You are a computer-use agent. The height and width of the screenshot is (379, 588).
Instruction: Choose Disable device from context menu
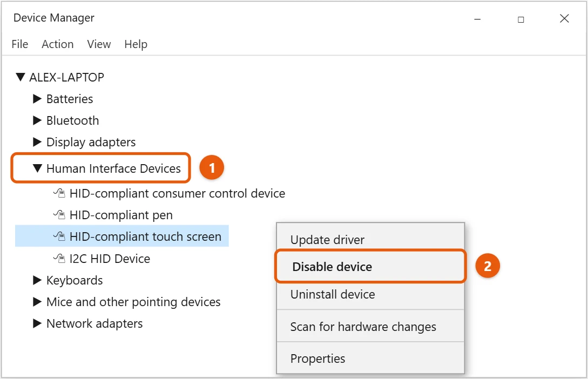(x=370, y=267)
